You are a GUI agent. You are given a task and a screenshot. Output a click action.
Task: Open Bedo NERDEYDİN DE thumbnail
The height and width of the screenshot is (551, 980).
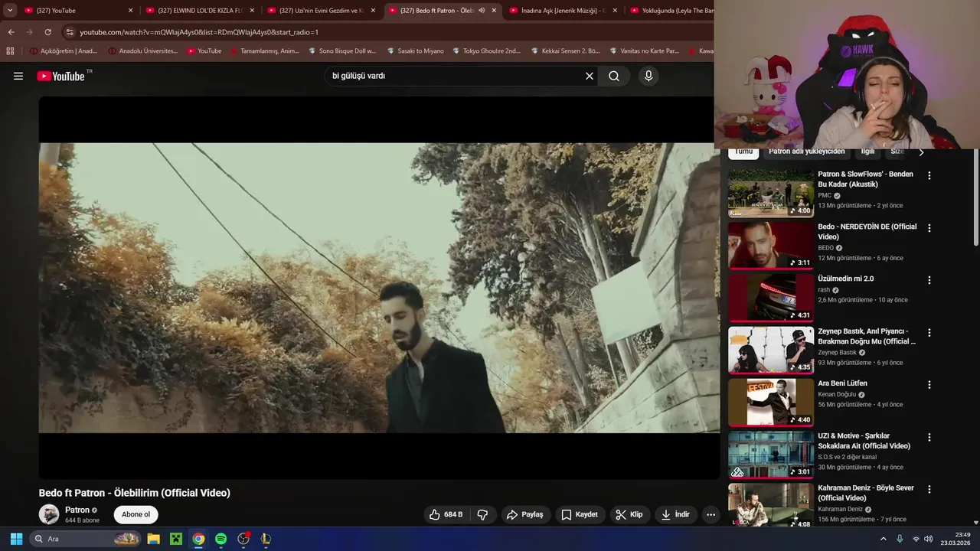tap(771, 245)
